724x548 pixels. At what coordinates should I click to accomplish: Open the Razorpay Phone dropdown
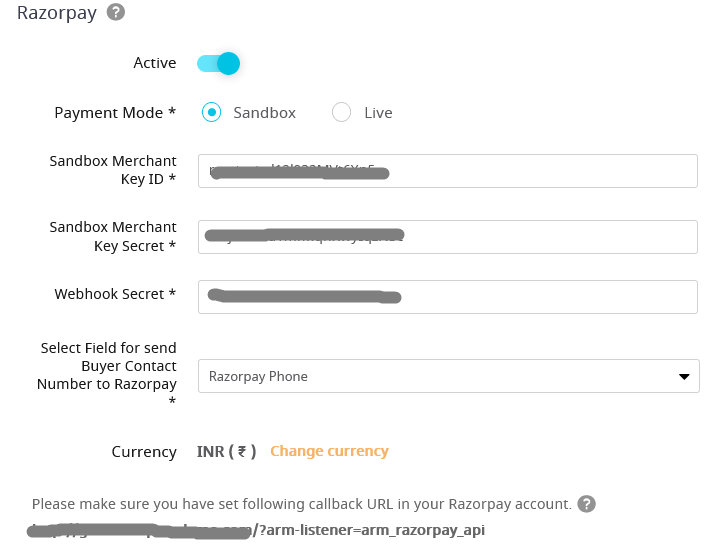click(x=448, y=376)
